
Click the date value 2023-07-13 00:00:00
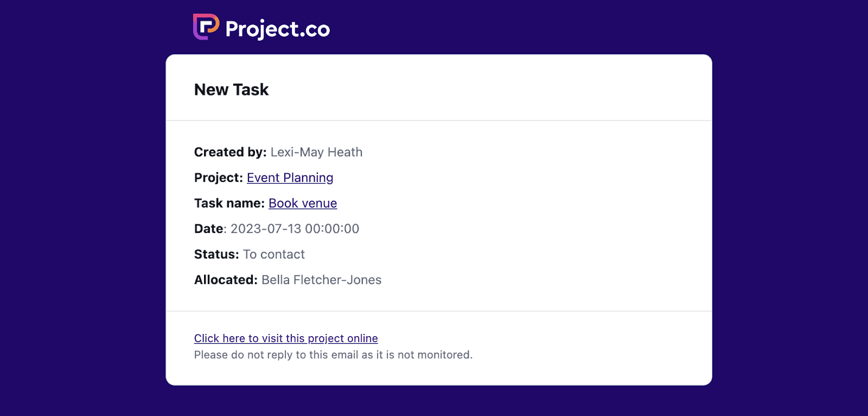(x=295, y=229)
